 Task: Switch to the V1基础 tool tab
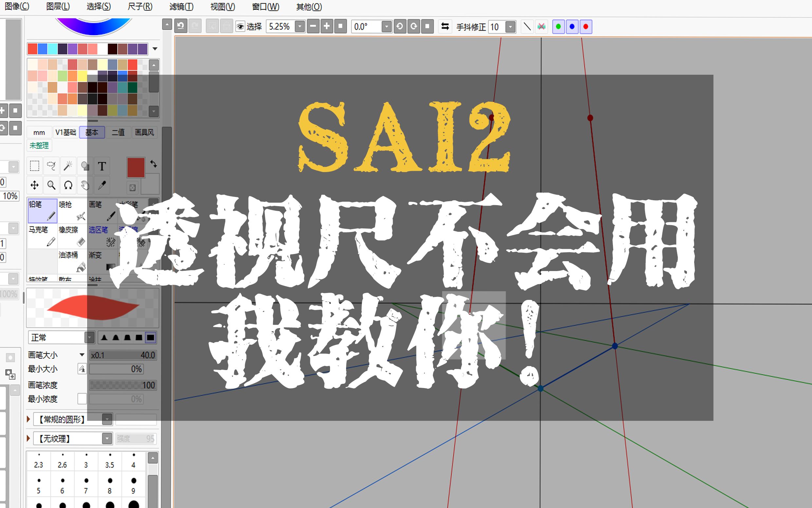click(65, 132)
